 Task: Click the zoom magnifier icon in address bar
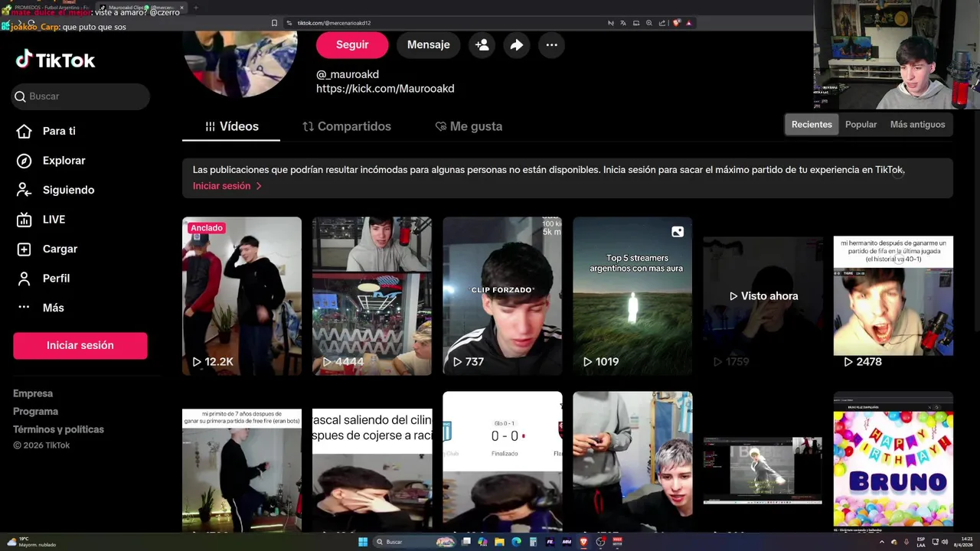click(x=649, y=23)
